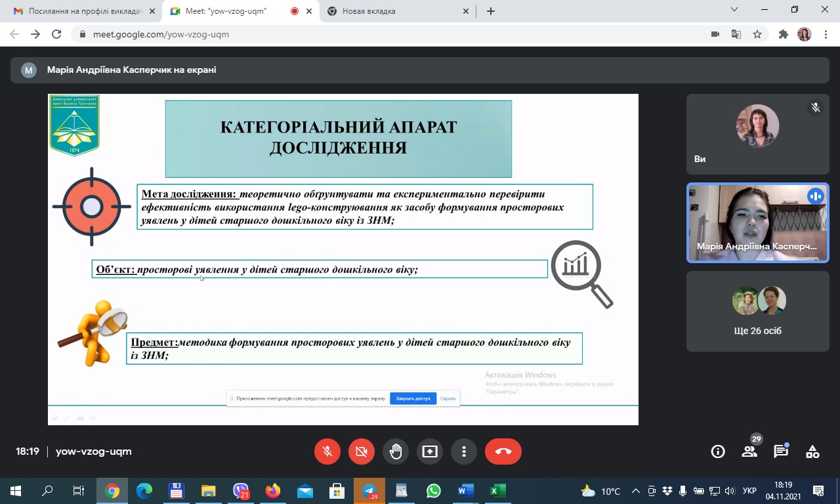
Task: Open meeting details info icon
Action: point(717,451)
